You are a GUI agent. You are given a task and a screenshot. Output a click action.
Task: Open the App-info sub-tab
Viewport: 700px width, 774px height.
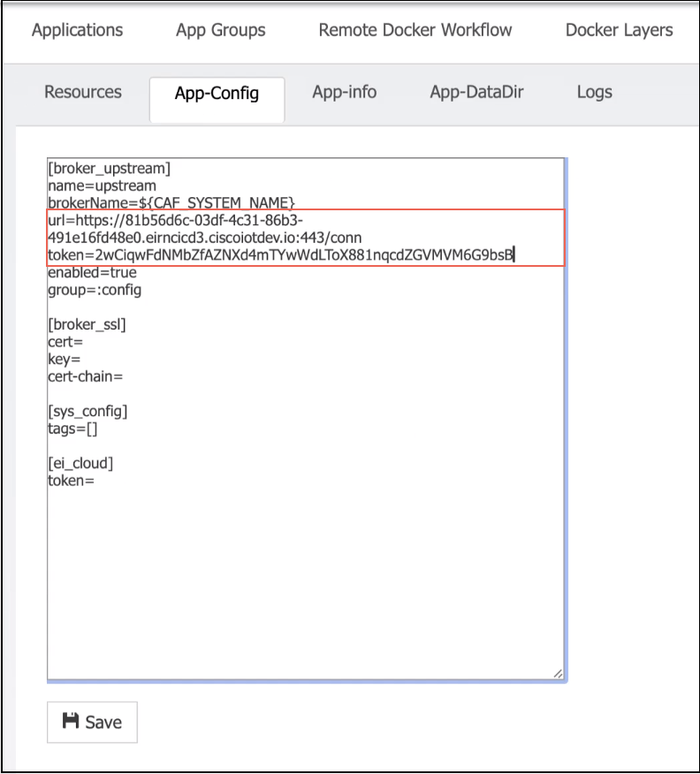pos(344,92)
